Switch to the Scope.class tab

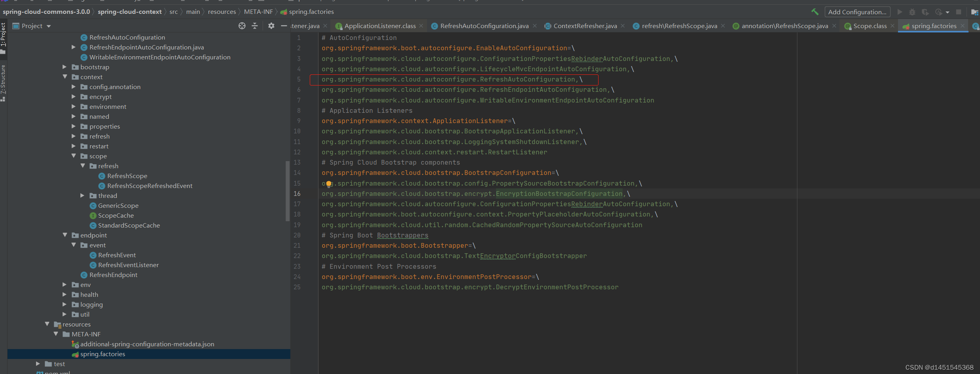870,26
